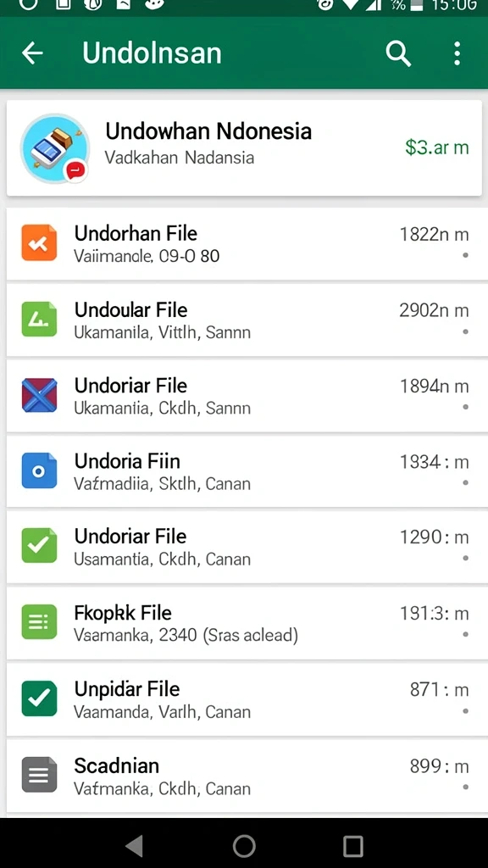Tap the crossed X Undoriar File icon

tap(39, 395)
